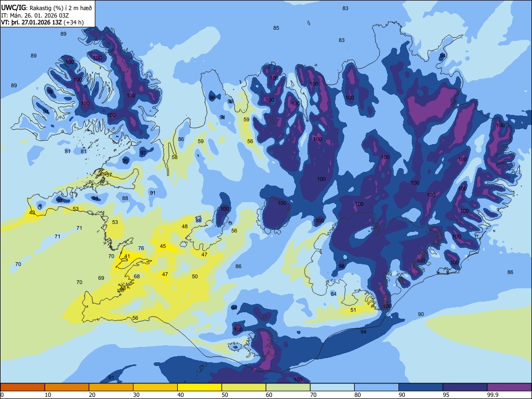This screenshot has width=532, height=399.
Task: Select the map value '88'
Action: [x=125, y=198]
